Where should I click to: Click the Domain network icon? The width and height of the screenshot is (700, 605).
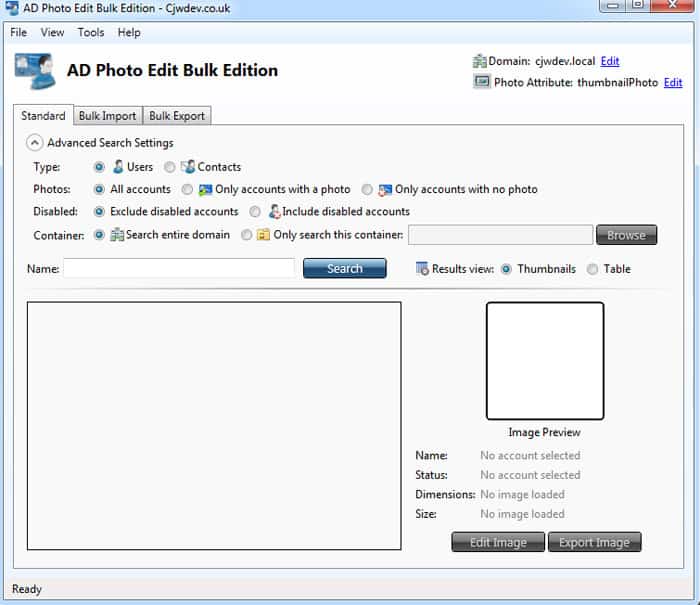click(x=479, y=61)
